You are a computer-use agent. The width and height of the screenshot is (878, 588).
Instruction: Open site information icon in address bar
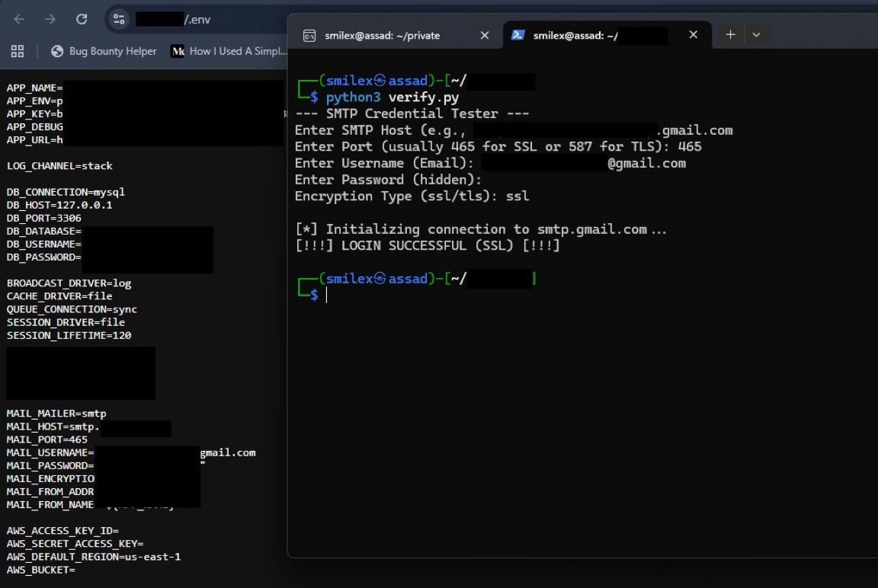point(119,20)
